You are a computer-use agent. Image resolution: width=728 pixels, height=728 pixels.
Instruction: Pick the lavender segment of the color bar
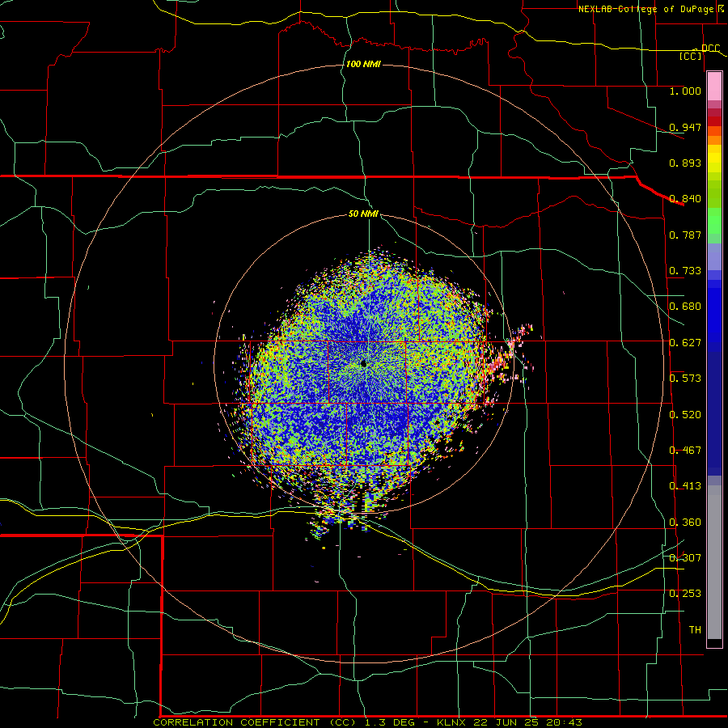point(714,256)
